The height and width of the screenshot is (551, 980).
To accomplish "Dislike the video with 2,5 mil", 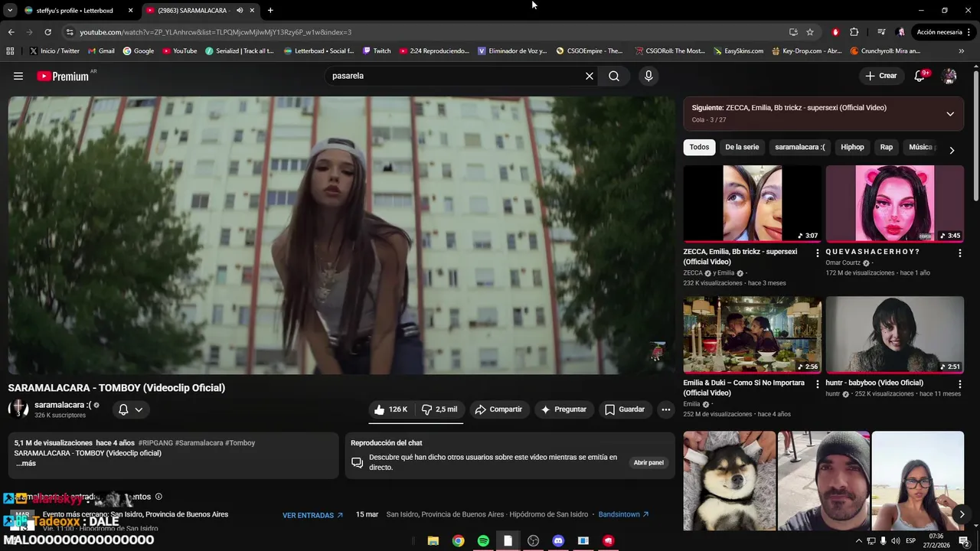I will click(x=439, y=409).
